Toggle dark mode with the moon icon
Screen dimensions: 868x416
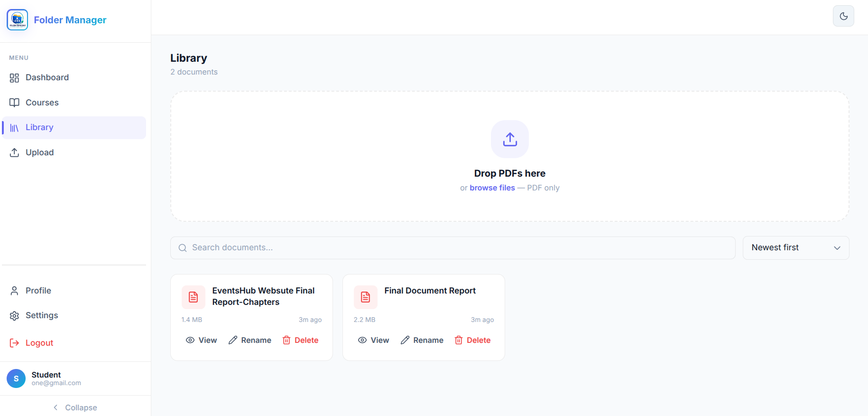tap(843, 16)
